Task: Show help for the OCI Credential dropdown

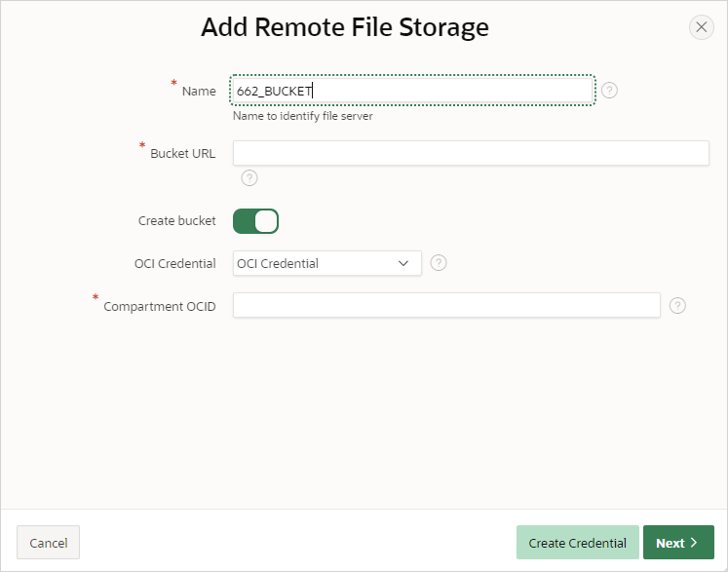Action: coord(439,263)
